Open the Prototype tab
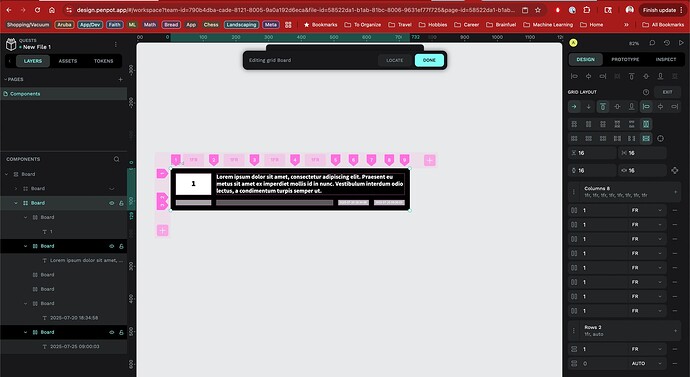Image resolution: width=690 pixels, height=377 pixels. [x=625, y=59]
